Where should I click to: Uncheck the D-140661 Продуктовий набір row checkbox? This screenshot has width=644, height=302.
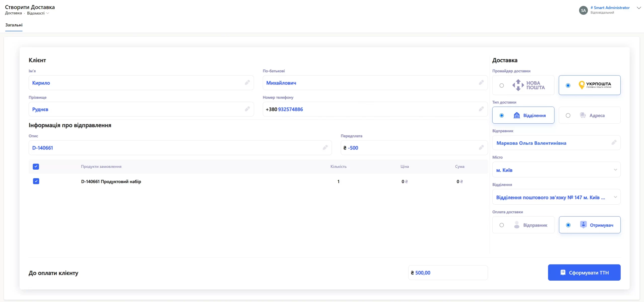(36, 181)
